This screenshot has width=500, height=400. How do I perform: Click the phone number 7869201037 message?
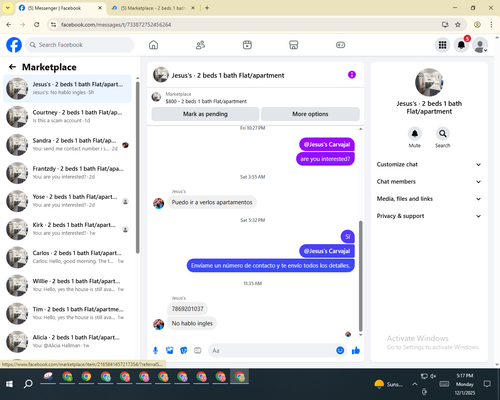click(188, 309)
